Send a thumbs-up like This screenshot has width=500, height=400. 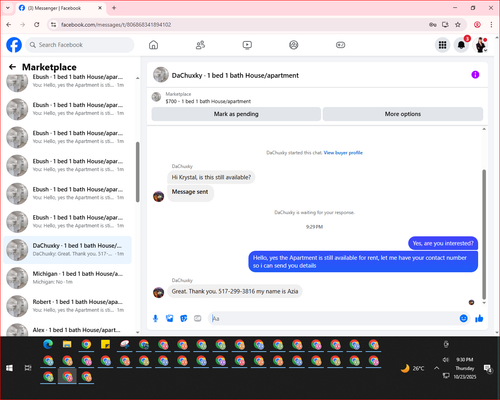tap(479, 318)
